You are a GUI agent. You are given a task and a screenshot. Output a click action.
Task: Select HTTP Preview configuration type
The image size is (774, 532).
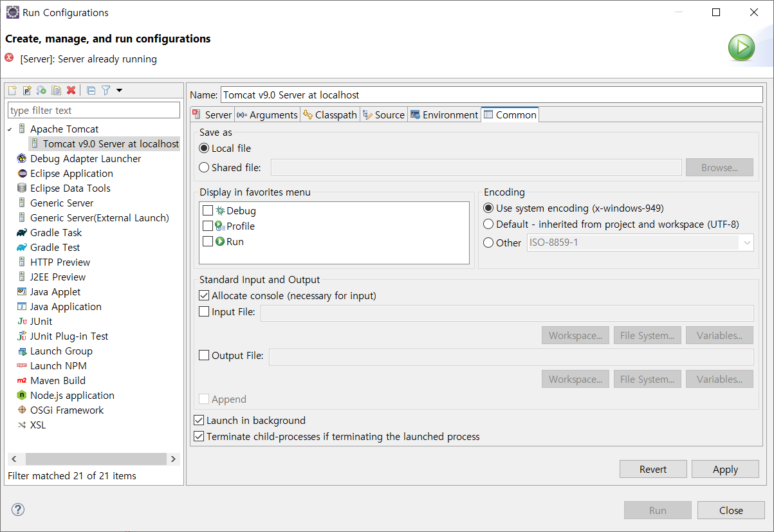[60, 262]
